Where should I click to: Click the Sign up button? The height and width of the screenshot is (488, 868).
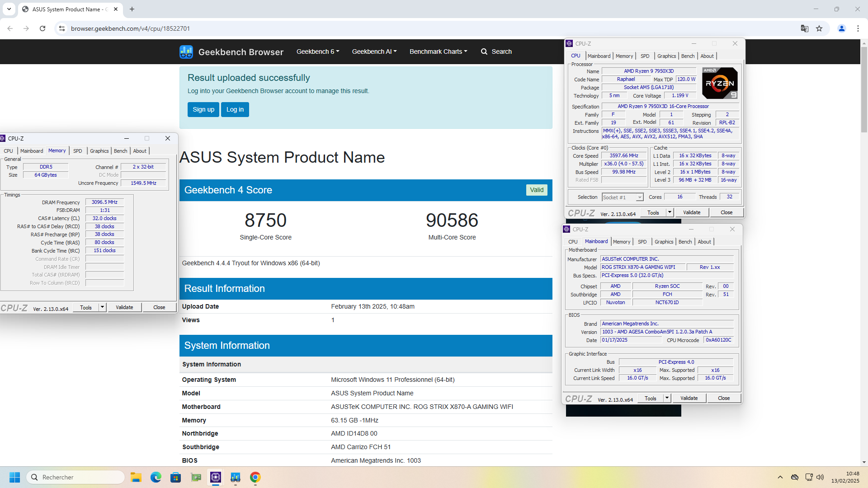point(203,109)
